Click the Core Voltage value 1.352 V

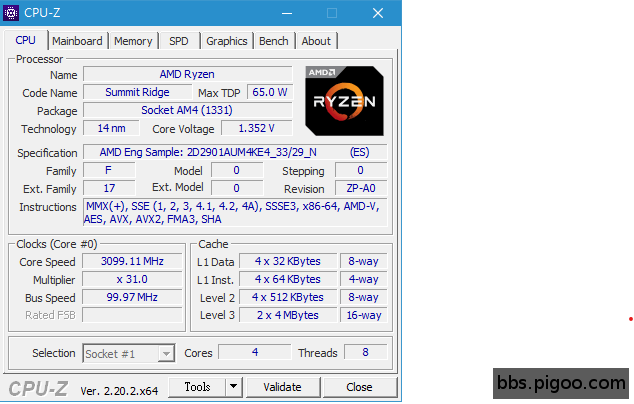pyautogui.click(x=257, y=128)
